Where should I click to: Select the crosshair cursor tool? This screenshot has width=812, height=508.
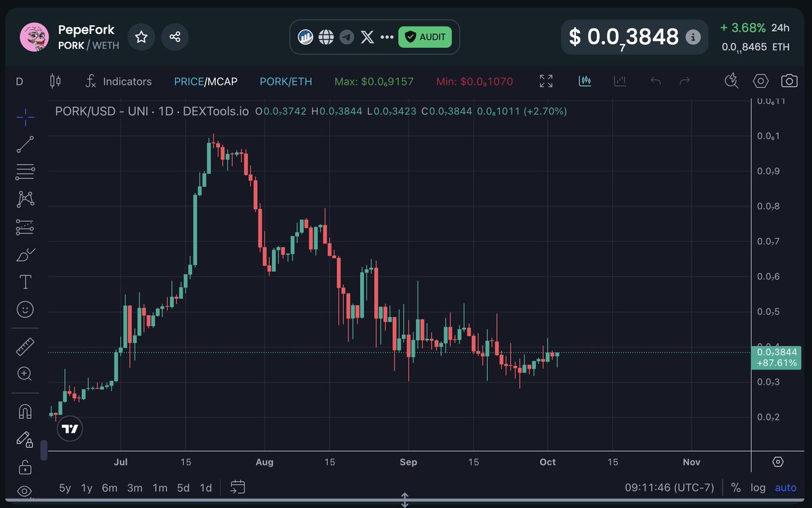point(26,117)
